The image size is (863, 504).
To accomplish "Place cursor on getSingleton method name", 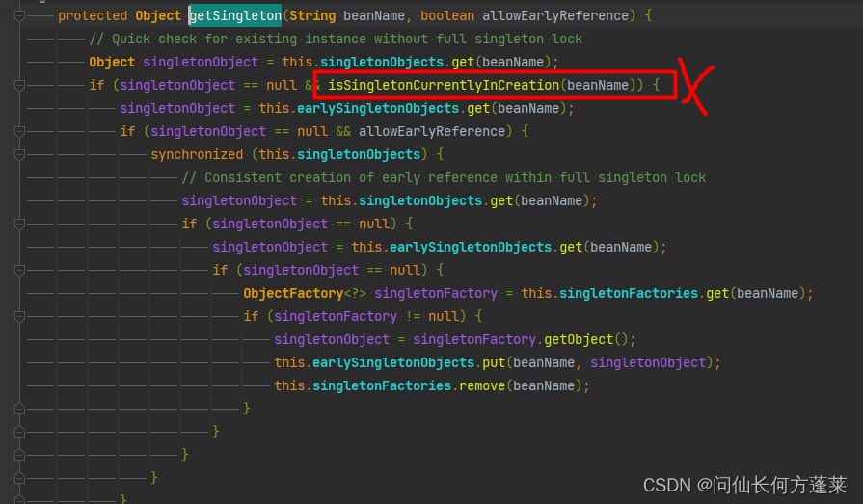I will [235, 16].
